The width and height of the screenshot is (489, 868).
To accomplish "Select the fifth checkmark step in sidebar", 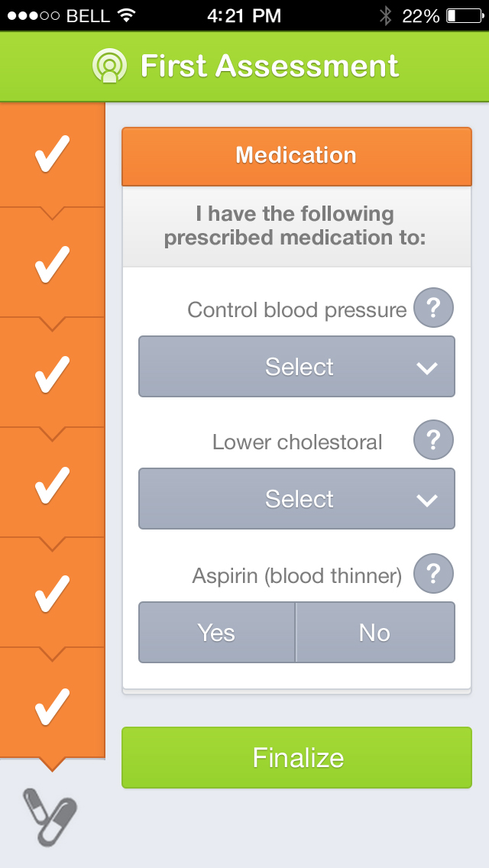I will coord(52,594).
